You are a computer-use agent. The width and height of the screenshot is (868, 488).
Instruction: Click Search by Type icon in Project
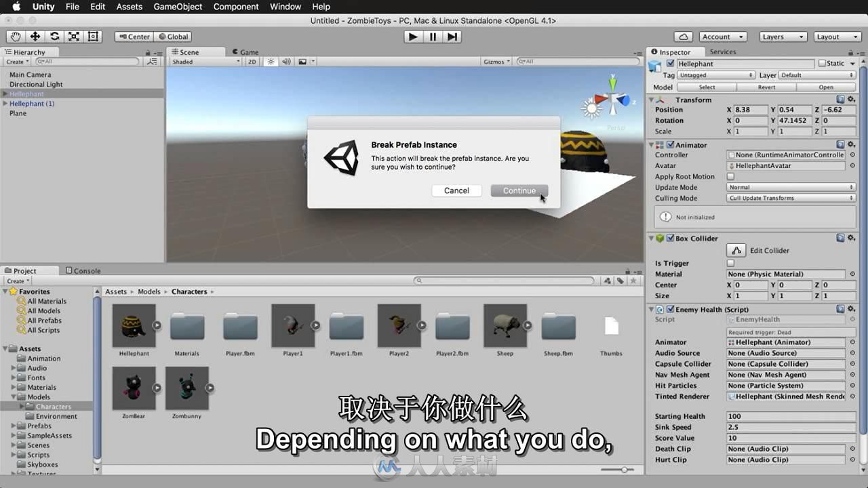(x=608, y=281)
